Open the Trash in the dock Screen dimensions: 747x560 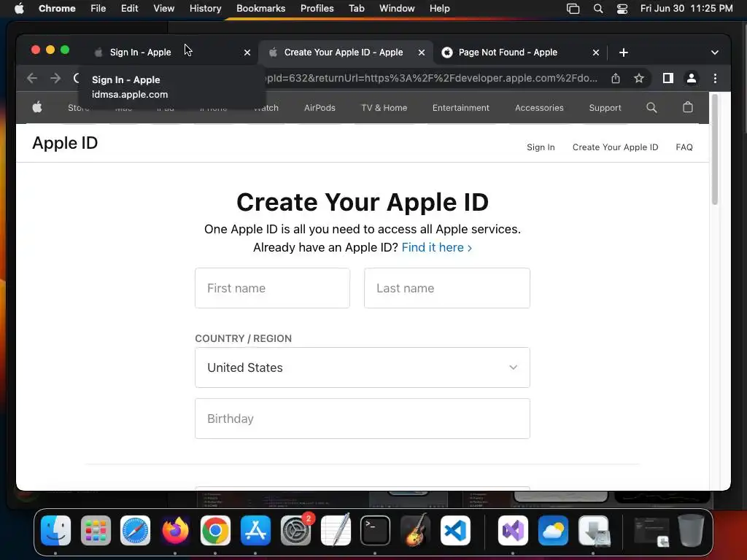click(x=691, y=530)
